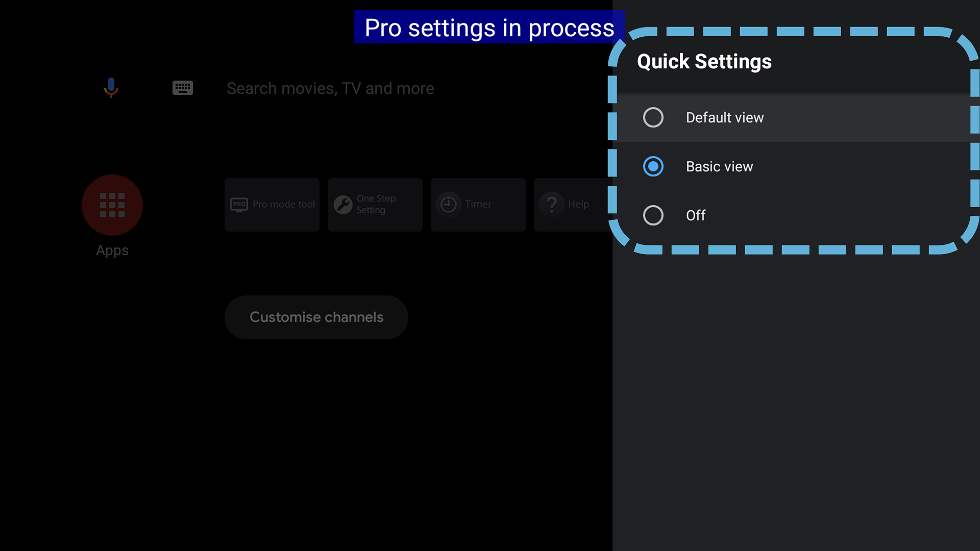Open the on-screen keyboard icon
This screenshot has height=551, width=980.
pyautogui.click(x=182, y=88)
